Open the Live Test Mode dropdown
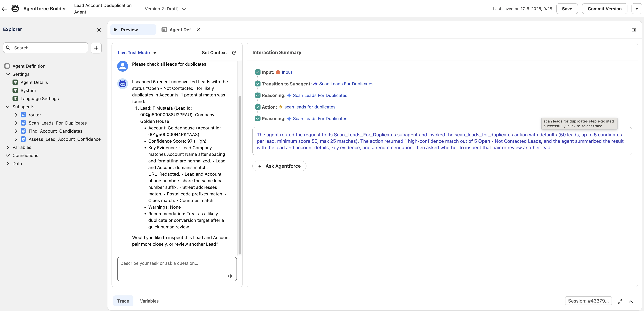 [137, 53]
